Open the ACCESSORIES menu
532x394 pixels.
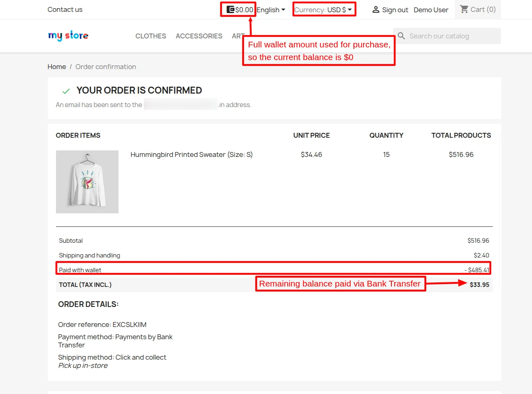click(x=199, y=36)
